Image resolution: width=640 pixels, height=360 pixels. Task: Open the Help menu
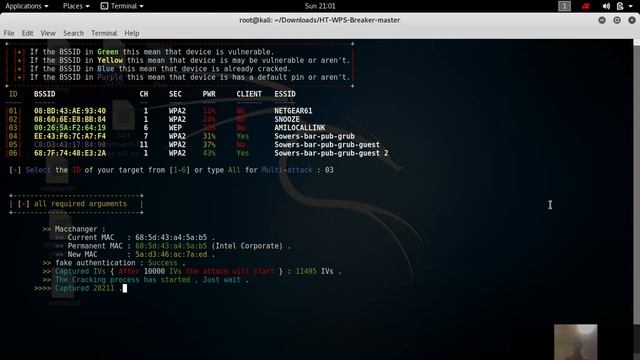click(x=131, y=33)
